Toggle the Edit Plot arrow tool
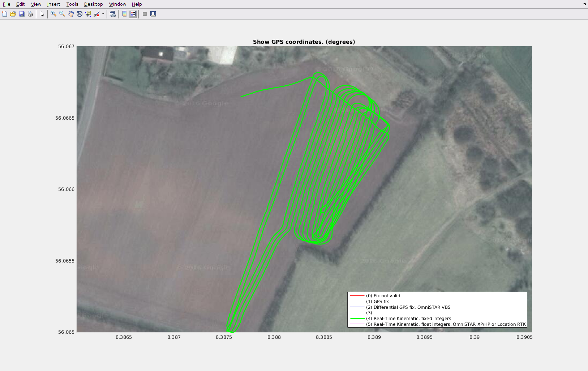Viewport: 588px width, 371px height. pyautogui.click(x=42, y=14)
